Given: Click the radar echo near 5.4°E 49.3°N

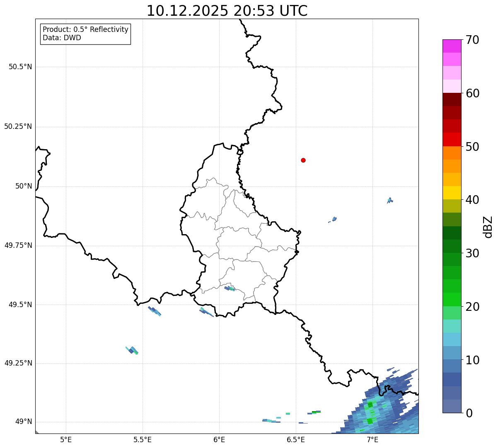Looking at the screenshot, I should point(132,350).
